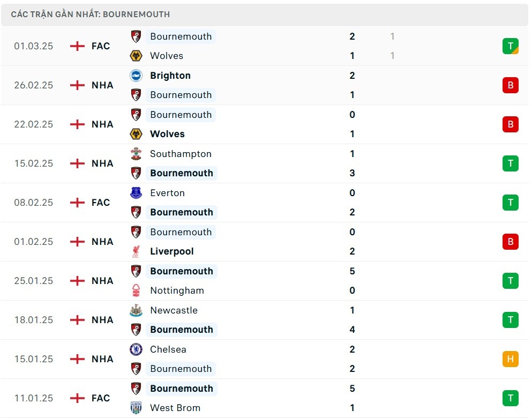
Task: Click orange H badge for Chelsea draw
Action: [510, 359]
